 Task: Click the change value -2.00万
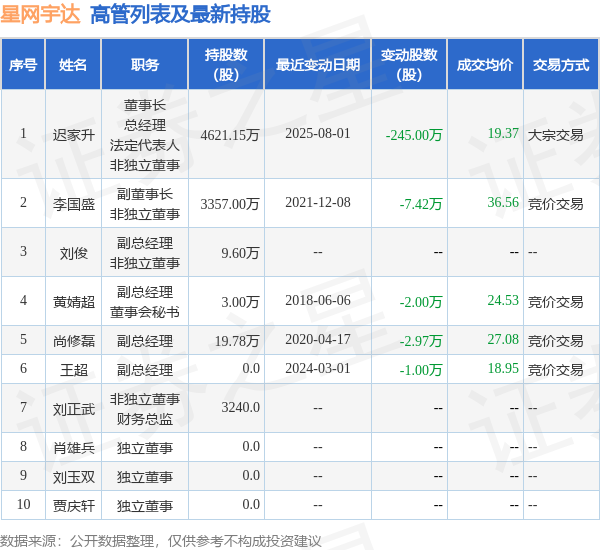(x=421, y=302)
